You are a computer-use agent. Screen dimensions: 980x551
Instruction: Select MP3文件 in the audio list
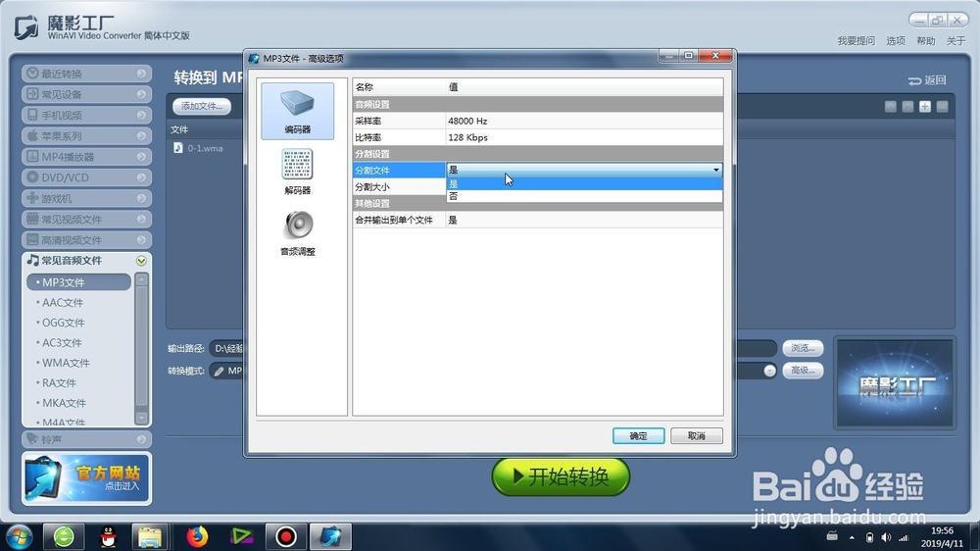(x=78, y=282)
